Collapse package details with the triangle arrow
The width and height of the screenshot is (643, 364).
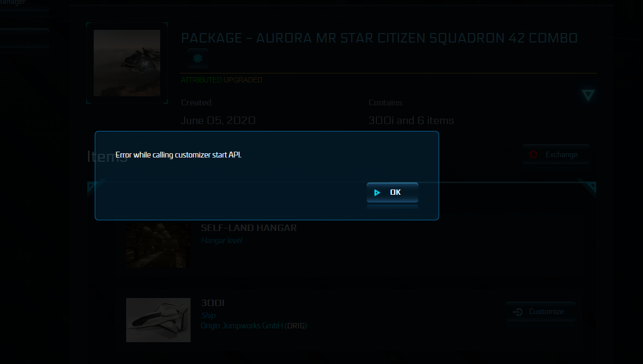[x=588, y=95]
